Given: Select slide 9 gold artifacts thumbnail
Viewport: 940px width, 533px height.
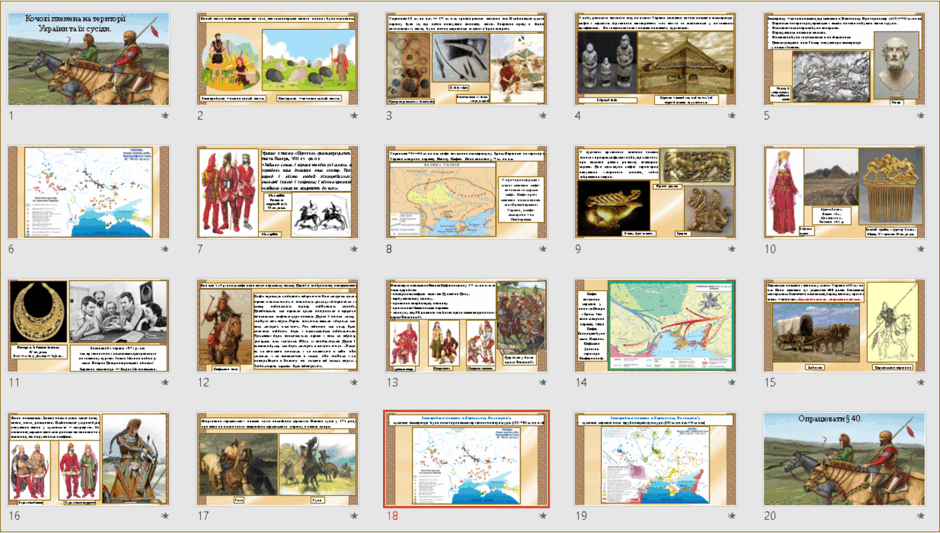Looking at the screenshot, I should click(655, 192).
